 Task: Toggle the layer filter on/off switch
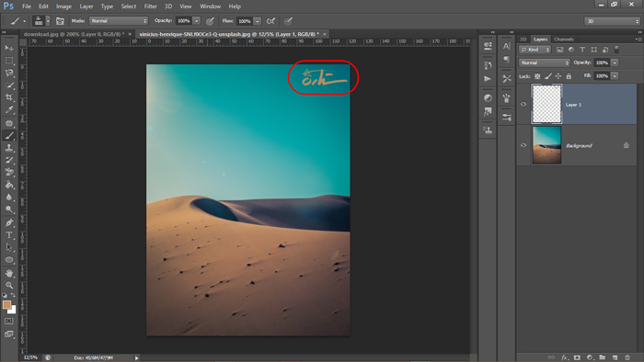pos(616,50)
